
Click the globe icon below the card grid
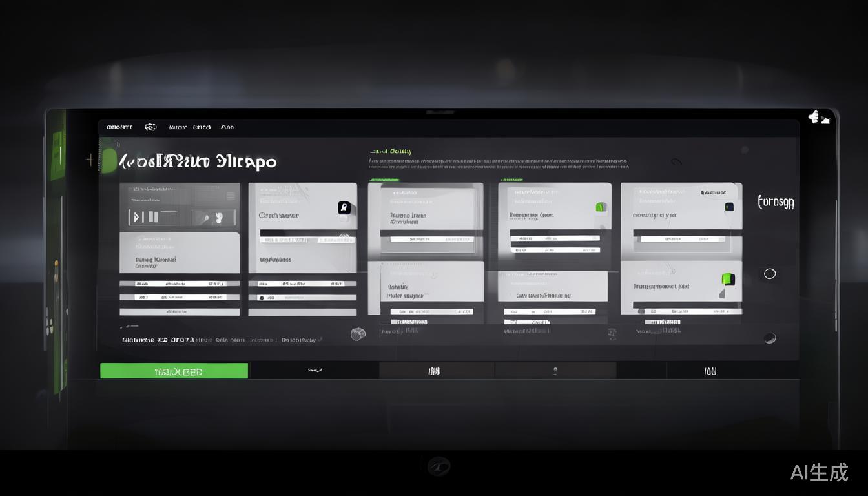pos(358,334)
